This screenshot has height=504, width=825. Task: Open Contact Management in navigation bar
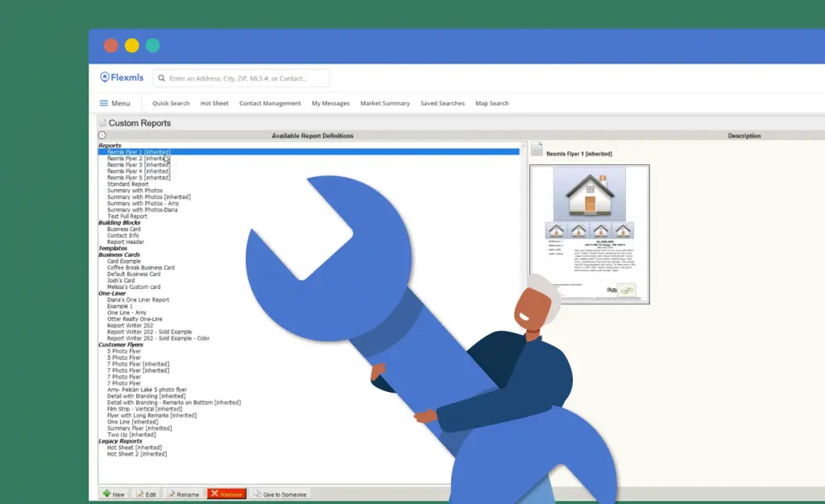[x=270, y=104]
